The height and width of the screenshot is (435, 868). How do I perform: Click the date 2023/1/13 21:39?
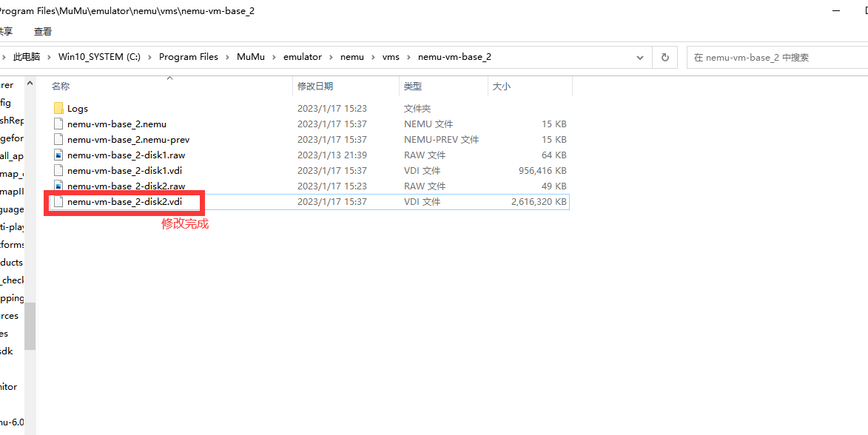[x=332, y=155]
